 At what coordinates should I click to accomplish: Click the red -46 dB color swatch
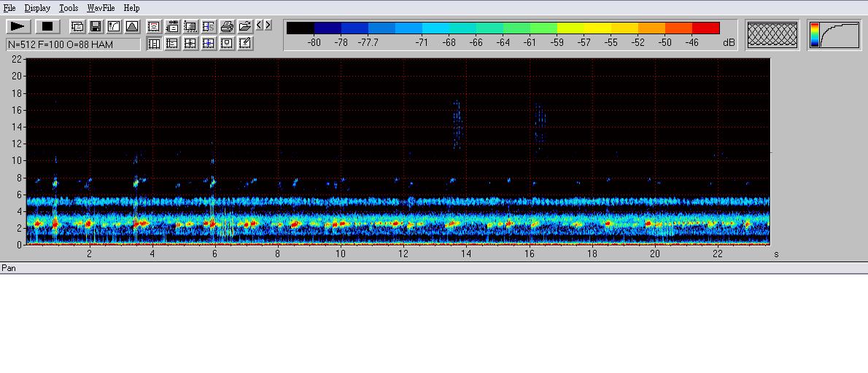coord(705,28)
